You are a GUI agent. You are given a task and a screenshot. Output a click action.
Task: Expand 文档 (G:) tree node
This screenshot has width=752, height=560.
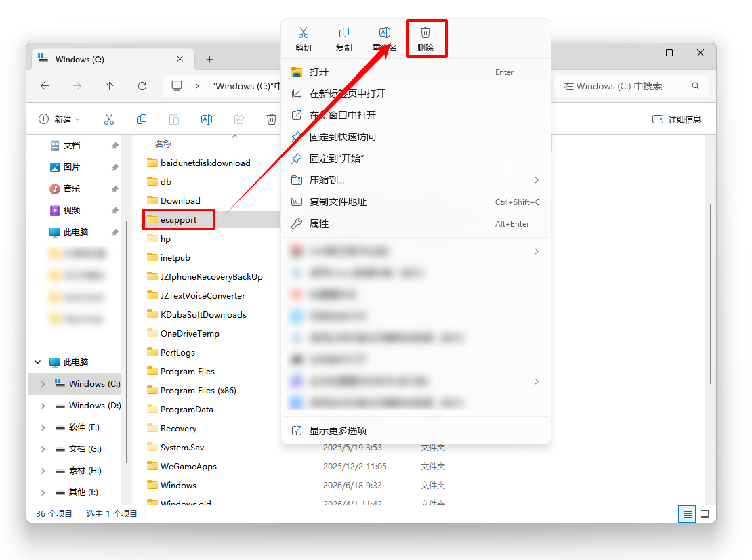(43, 449)
